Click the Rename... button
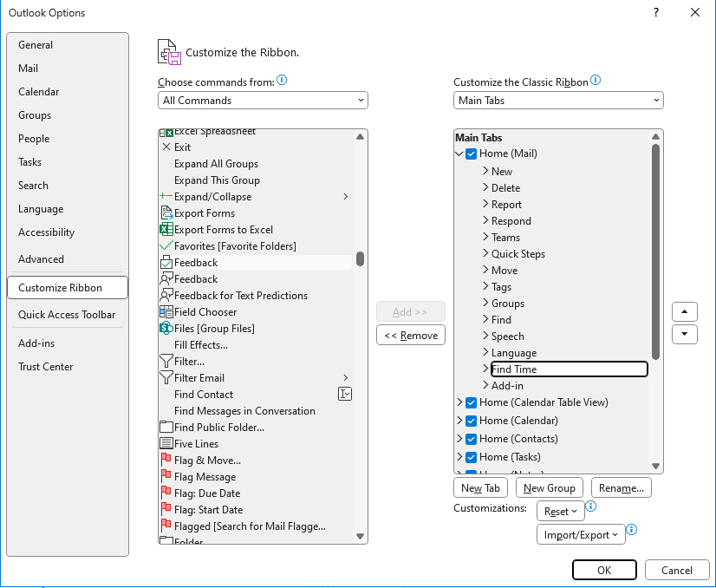The width and height of the screenshot is (716, 588). [621, 488]
